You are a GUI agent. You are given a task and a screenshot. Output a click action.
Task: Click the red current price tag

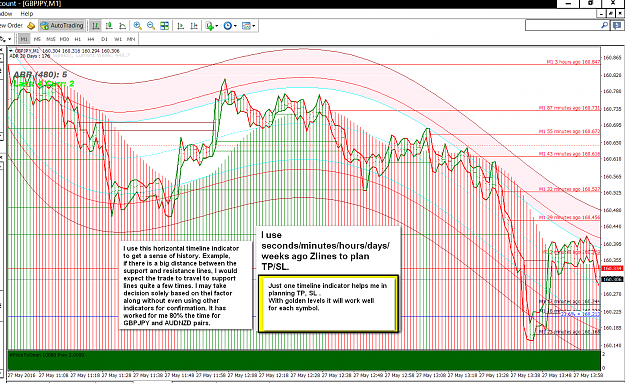612,269
